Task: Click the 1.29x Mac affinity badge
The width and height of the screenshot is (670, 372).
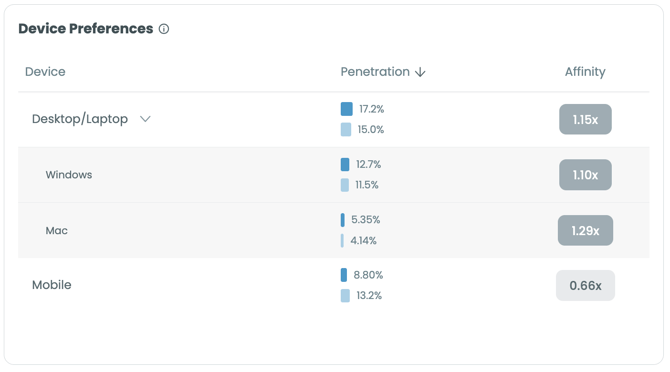Action: pyautogui.click(x=585, y=230)
